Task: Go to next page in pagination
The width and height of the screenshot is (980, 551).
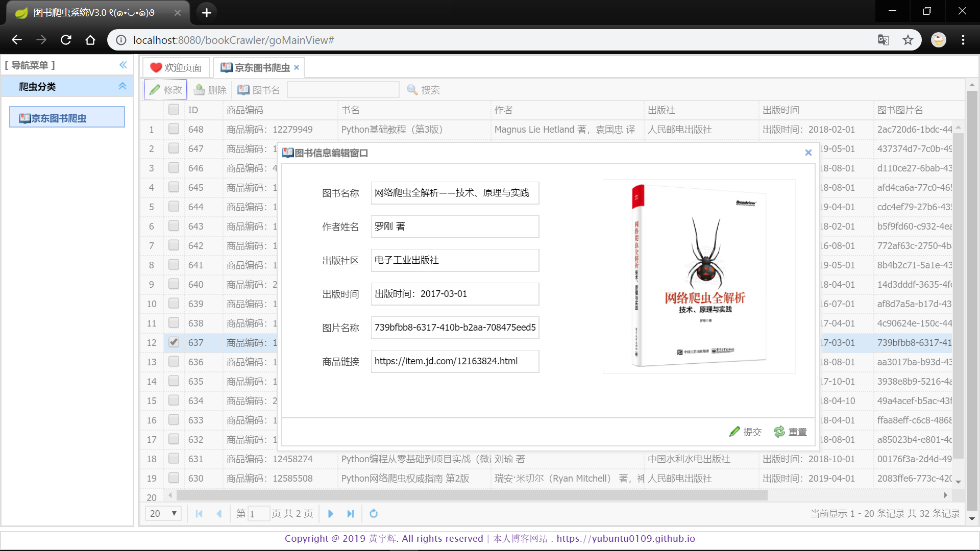Action: pyautogui.click(x=330, y=514)
